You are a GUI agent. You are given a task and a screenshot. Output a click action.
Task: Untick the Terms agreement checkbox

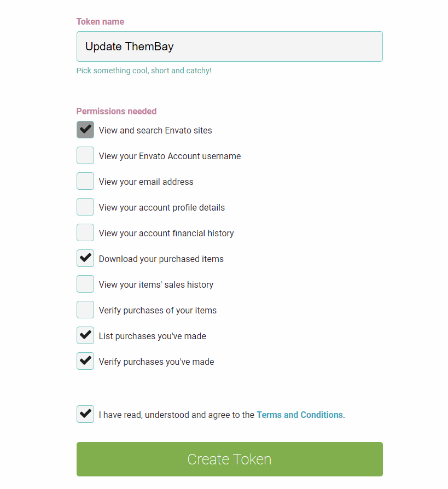click(85, 414)
